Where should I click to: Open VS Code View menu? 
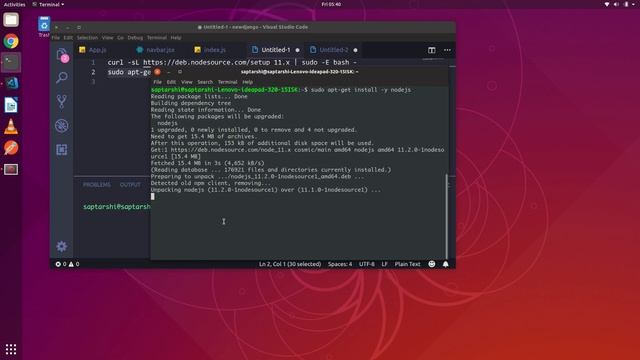click(x=107, y=38)
